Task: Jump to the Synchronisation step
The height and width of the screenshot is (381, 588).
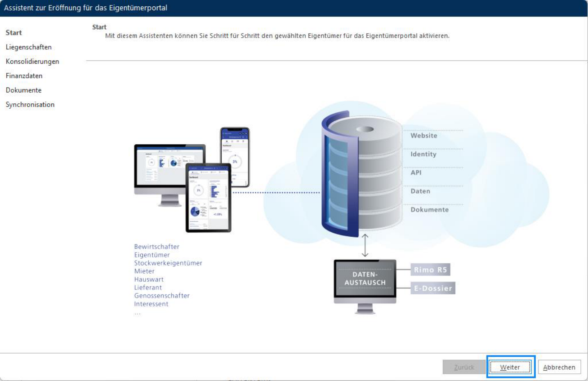Action: (30, 105)
